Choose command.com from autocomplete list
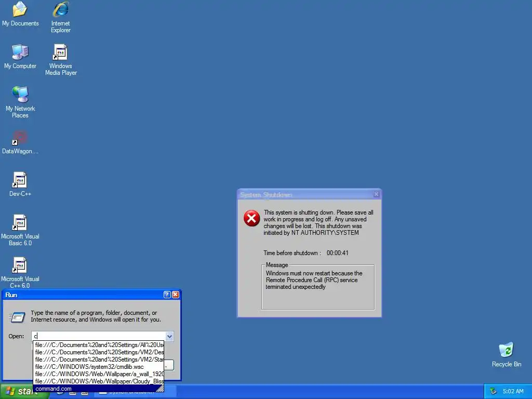Viewport: 532px width, 399px height. (x=96, y=389)
